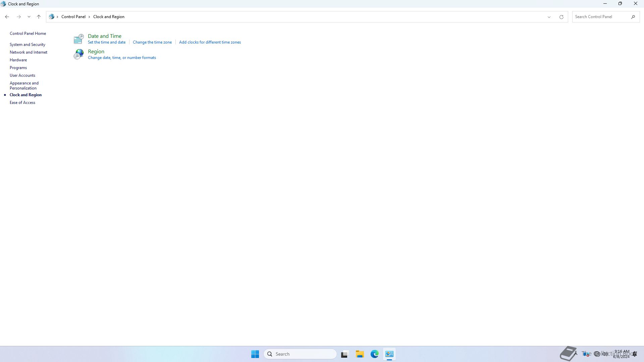Open Add clocks for different time zones
The height and width of the screenshot is (362, 644).
coord(210,42)
